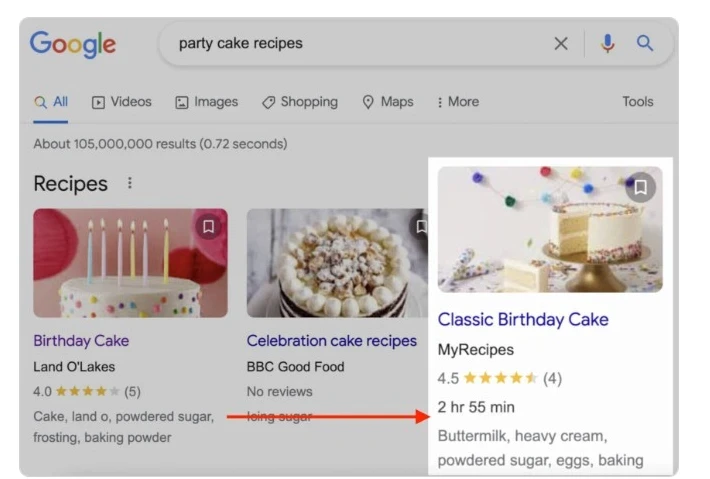Open the Shopping tab
The image size is (710, 479).
click(300, 102)
